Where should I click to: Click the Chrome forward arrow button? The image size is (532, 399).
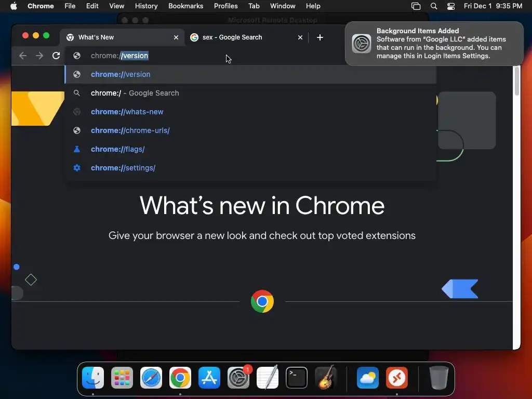(x=39, y=56)
